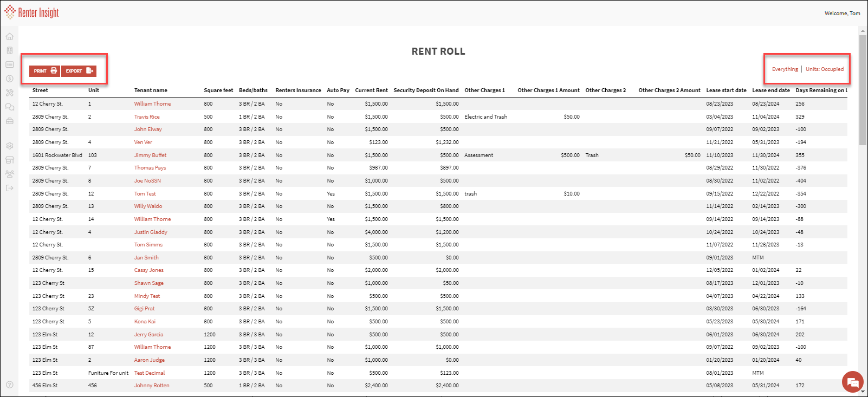The width and height of the screenshot is (868, 397).
Task: Select the Everything filter link
Action: pyautogui.click(x=785, y=69)
